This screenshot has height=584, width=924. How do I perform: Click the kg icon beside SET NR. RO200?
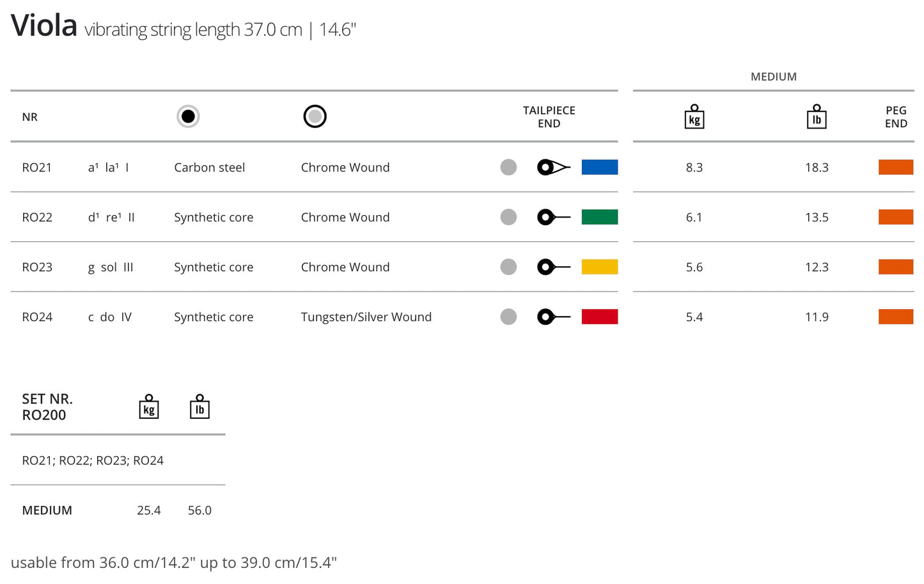click(148, 407)
